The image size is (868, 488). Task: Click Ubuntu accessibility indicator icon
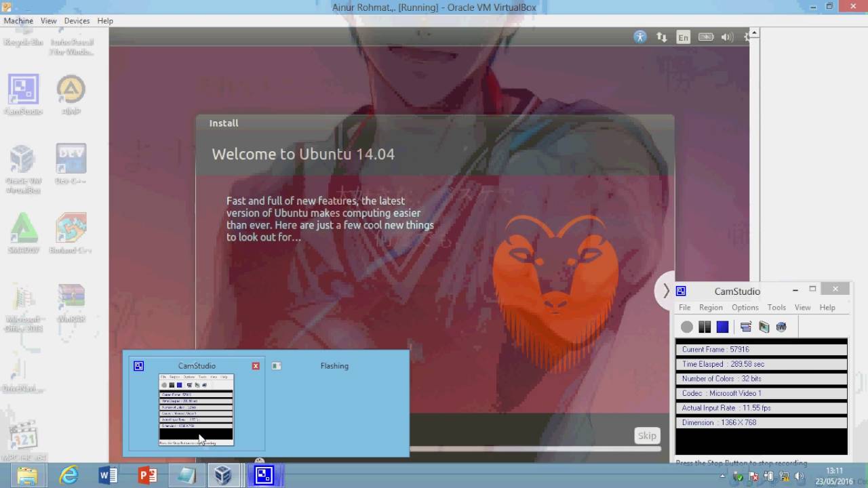[x=640, y=37]
